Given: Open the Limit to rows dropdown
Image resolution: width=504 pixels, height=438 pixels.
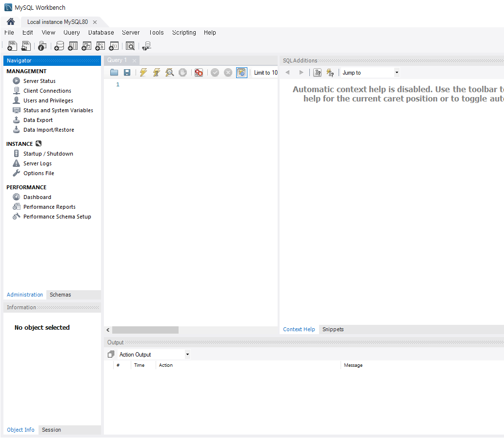Looking at the screenshot, I should click(x=265, y=73).
